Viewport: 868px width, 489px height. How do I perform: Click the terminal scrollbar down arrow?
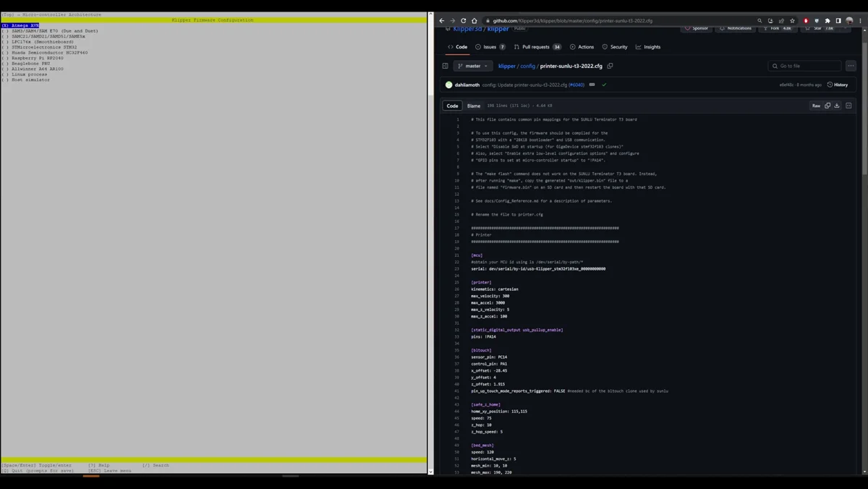pos(430,472)
